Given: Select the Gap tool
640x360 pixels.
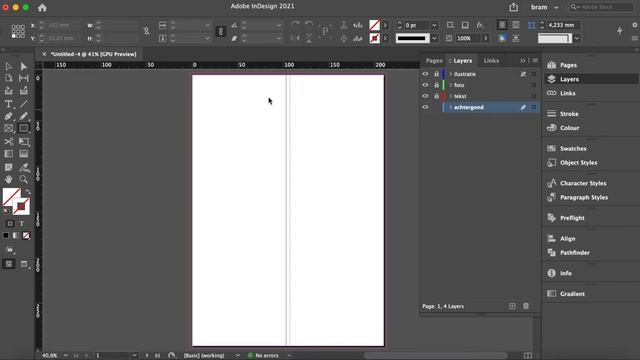Looking at the screenshot, I should (24, 78).
